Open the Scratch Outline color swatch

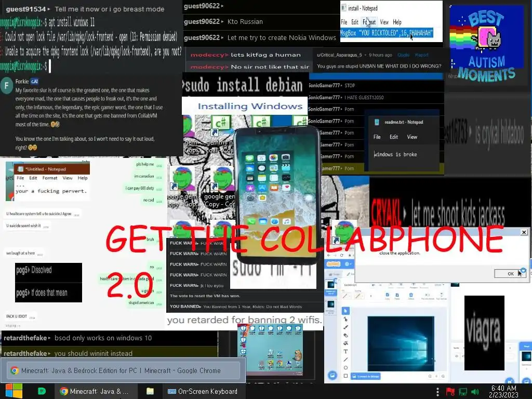point(359,296)
